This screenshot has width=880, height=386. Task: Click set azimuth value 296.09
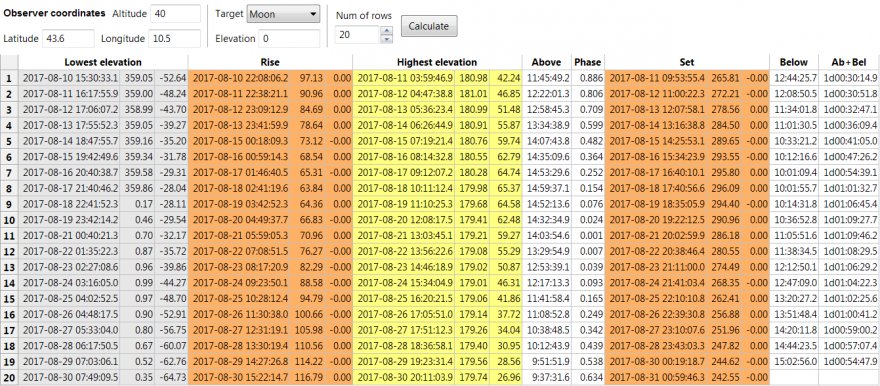coord(726,188)
